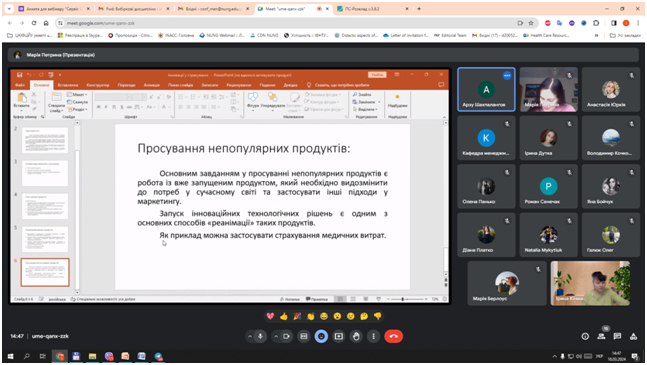
Task: Open the Letter of invitation bookmark
Action: pyautogui.click(x=406, y=35)
